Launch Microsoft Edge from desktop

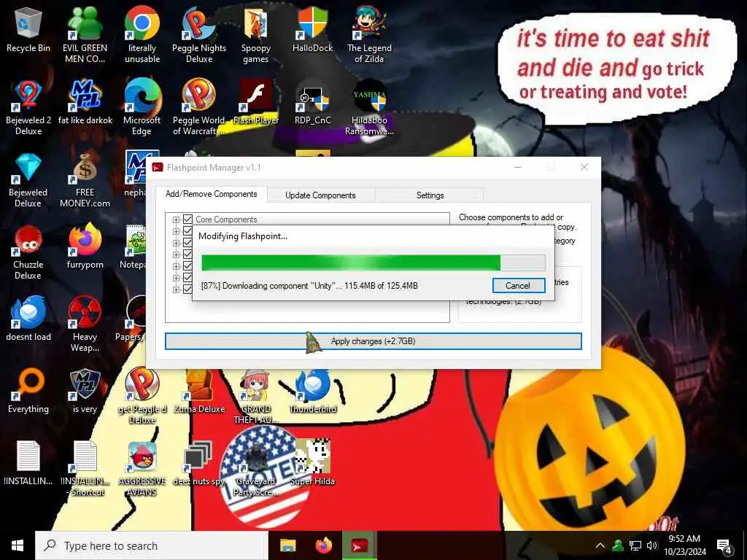(142, 108)
